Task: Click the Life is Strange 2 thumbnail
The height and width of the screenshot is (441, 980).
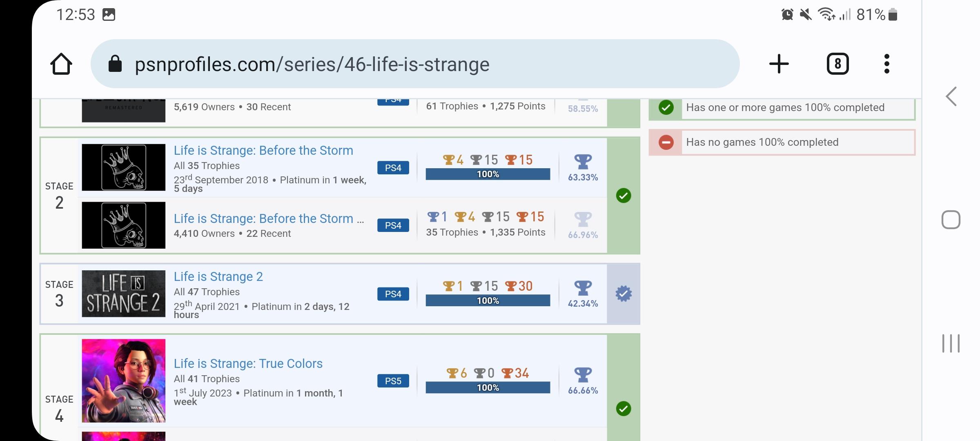Action: click(123, 294)
